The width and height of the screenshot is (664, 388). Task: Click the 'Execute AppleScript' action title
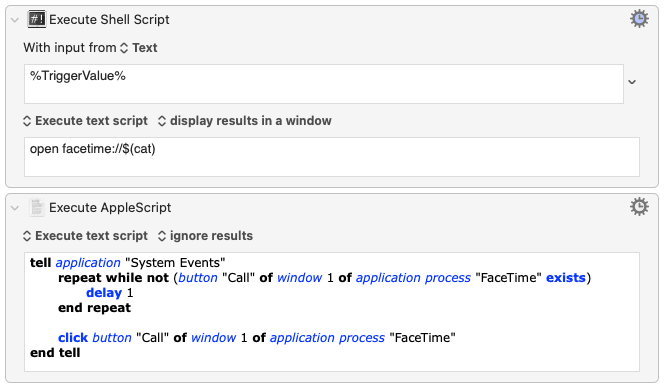(110, 208)
